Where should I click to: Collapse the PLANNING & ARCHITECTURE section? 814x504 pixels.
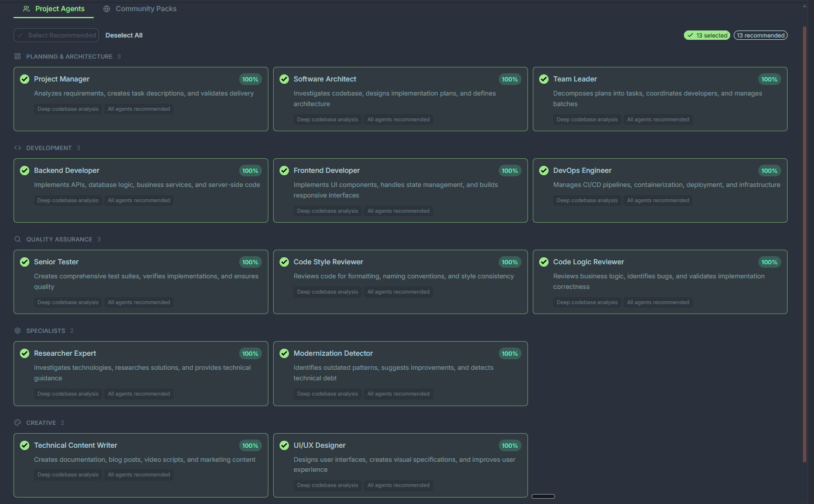[x=69, y=56]
